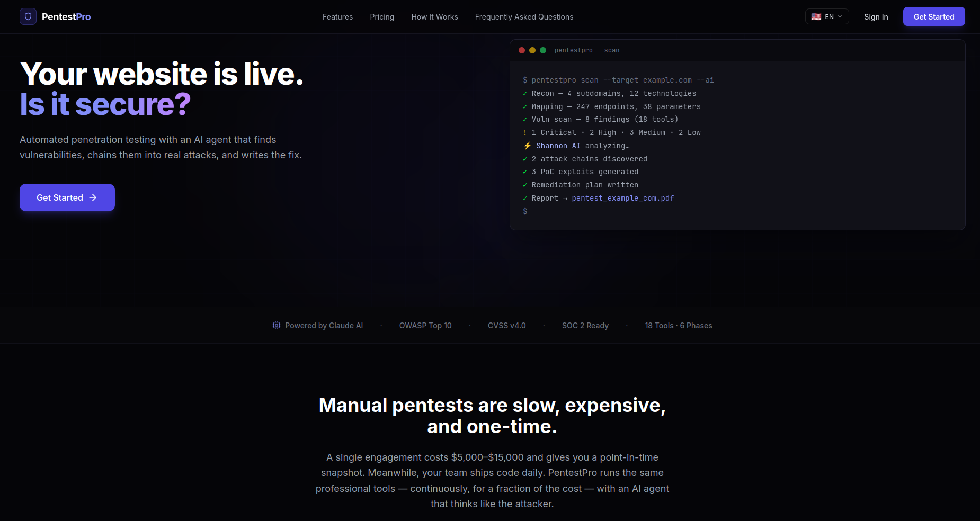Go to the Pricing section
The height and width of the screenshot is (521, 980).
coord(382,17)
